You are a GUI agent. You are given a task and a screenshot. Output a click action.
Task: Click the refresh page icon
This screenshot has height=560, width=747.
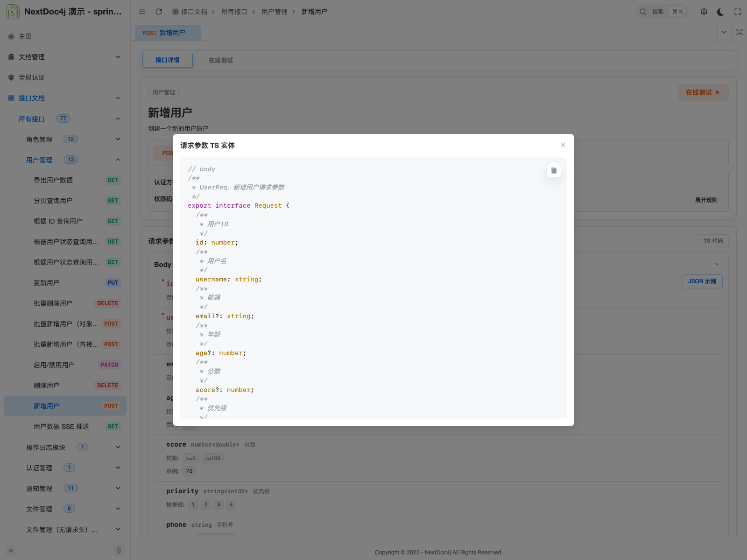coord(159,12)
